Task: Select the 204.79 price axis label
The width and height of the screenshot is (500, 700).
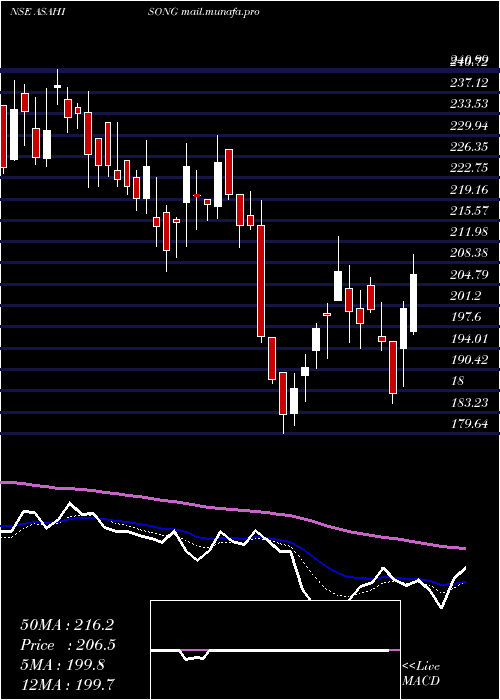Action: [x=468, y=275]
